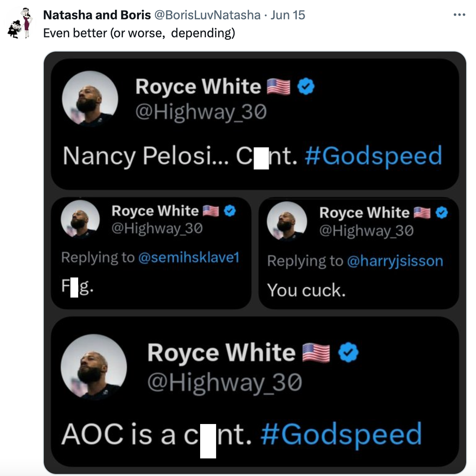476x476 pixels.
Task: Open the Natasha and Boris display name
Action: pos(97,15)
